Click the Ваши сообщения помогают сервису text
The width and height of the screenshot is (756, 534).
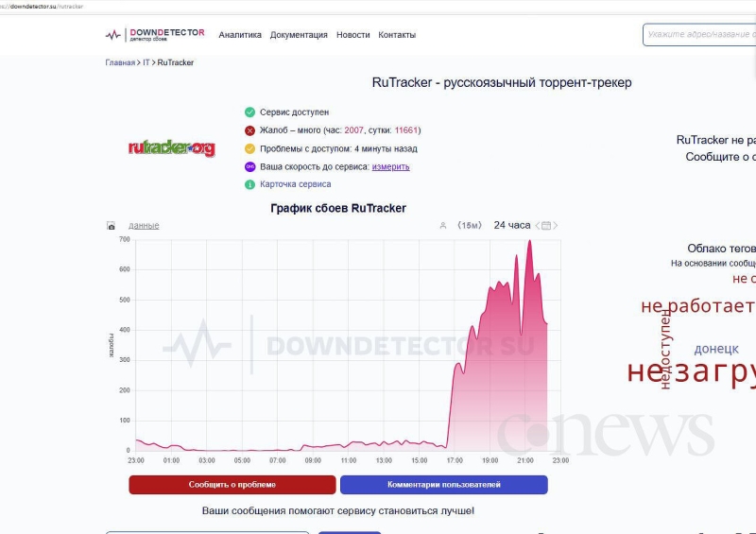click(338, 510)
